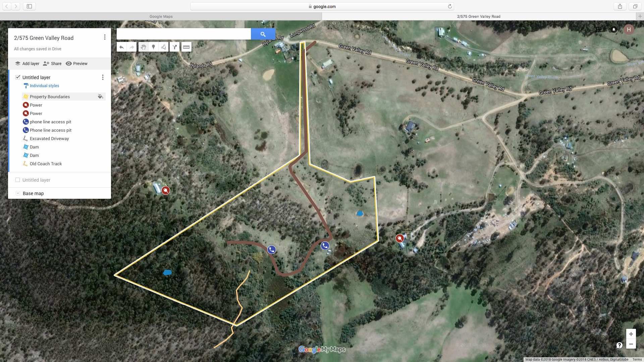Select the Draw a line tool
This screenshot has height=362, width=644.
click(x=164, y=47)
